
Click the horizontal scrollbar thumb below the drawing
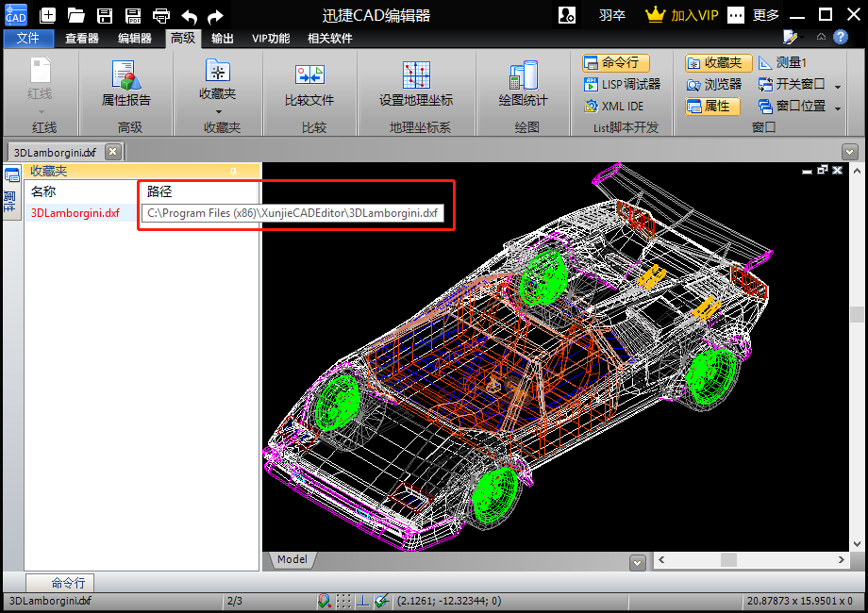click(x=728, y=560)
